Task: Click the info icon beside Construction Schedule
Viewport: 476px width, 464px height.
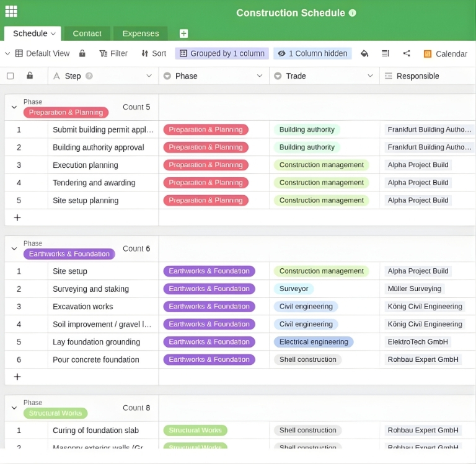Action: (x=353, y=13)
